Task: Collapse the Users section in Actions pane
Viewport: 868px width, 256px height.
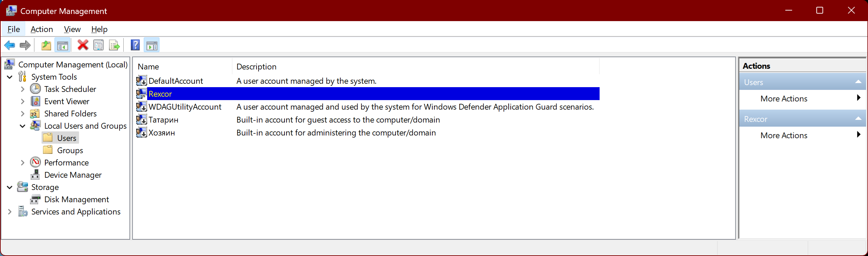Action: [x=858, y=82]
